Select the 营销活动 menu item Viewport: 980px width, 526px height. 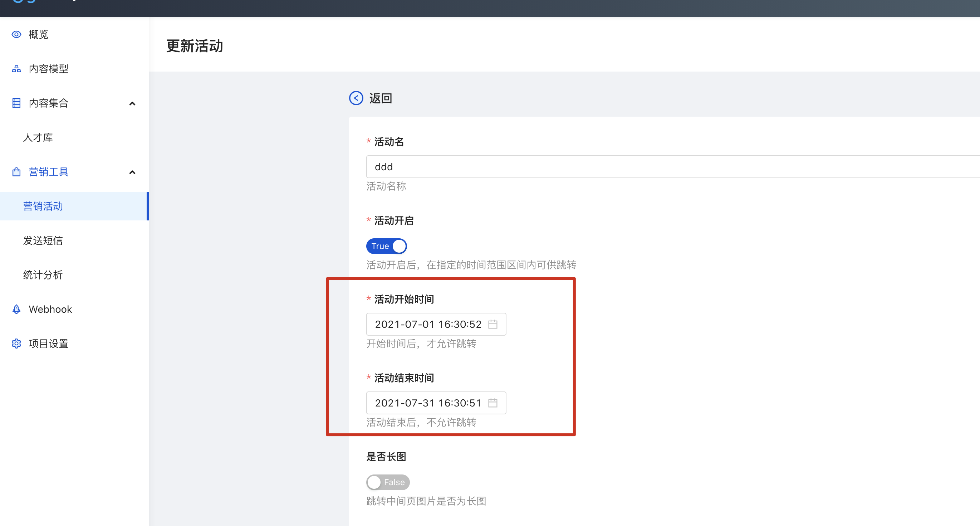(x=43, y=206)
